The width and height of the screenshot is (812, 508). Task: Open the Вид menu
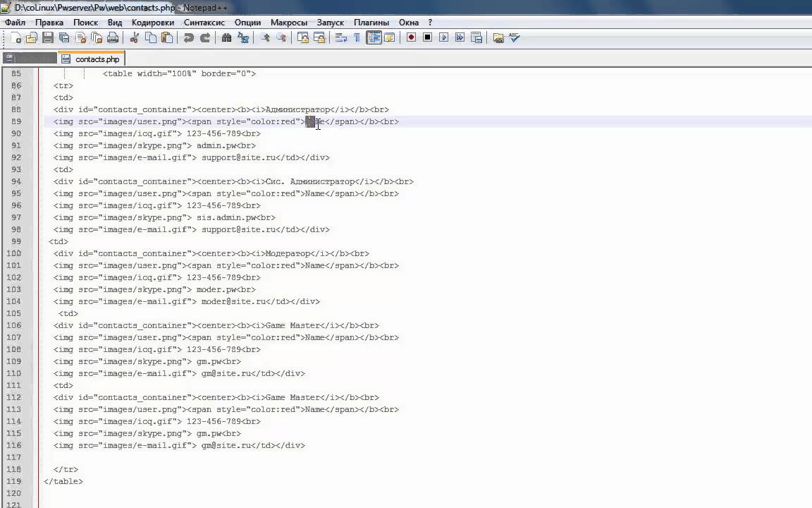114,23
